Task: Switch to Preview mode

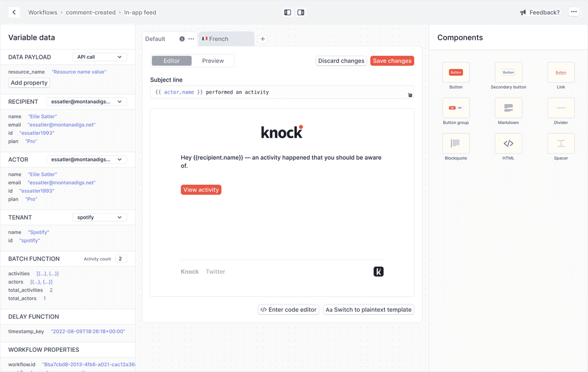Action: point(213,60)
